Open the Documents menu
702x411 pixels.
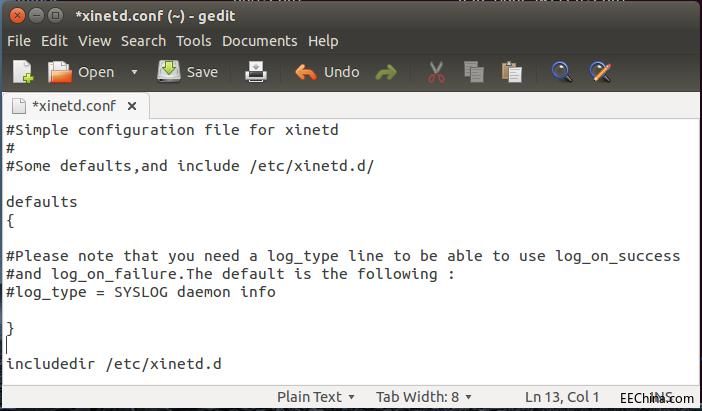(260, 41)
